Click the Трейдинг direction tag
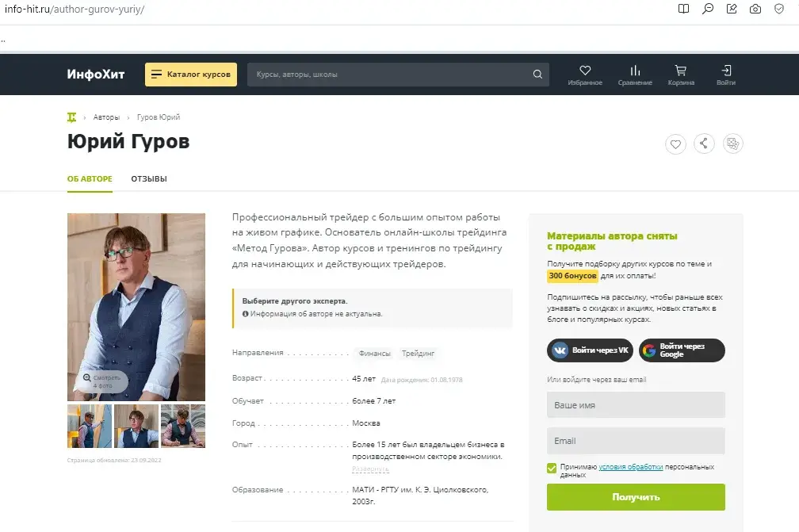Viewport: 799px width, 532px height. (418, 353)
